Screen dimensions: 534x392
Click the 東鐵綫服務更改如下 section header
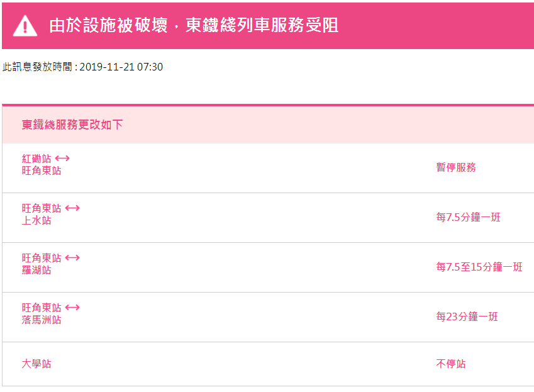coord(72,125)
